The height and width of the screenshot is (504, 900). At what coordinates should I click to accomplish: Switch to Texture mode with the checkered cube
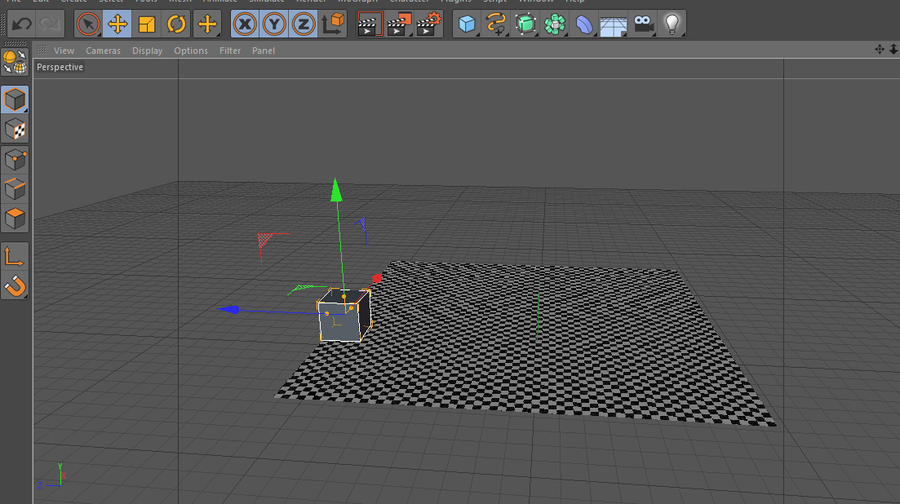click(x=15, y=130)
